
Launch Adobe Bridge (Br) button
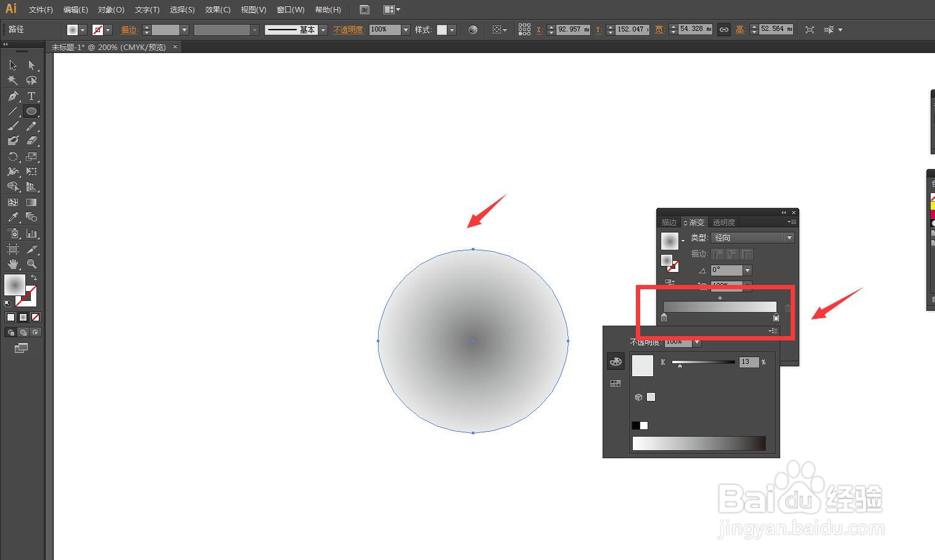[365, 10]
